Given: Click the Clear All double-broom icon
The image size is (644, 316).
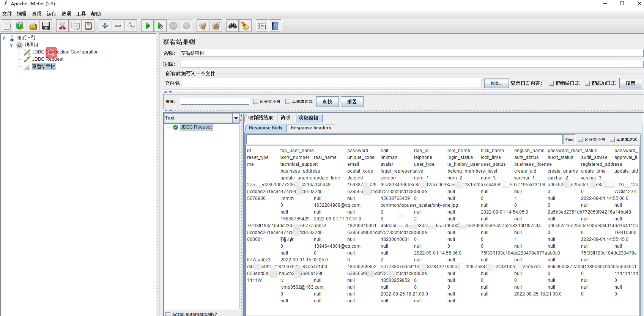Looking at the screenshot, I should pyautogui.click(x=216, y=26).
